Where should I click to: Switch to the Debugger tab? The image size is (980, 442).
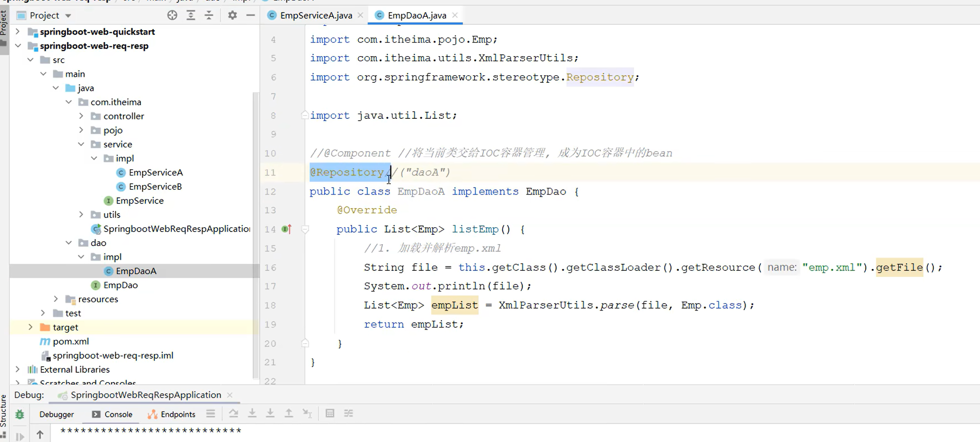tap(56, 414)
